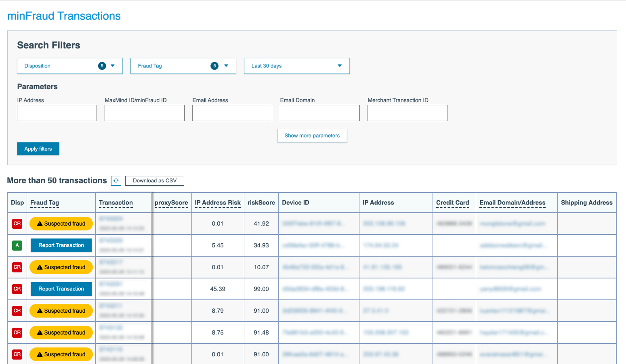Click the refresh transactions icon
This screenshot has width=626, height=364.
point(116,181)
